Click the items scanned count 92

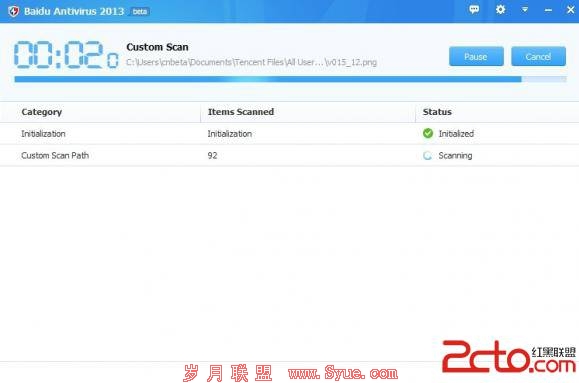pyautogui.click(x=212, y=155)
